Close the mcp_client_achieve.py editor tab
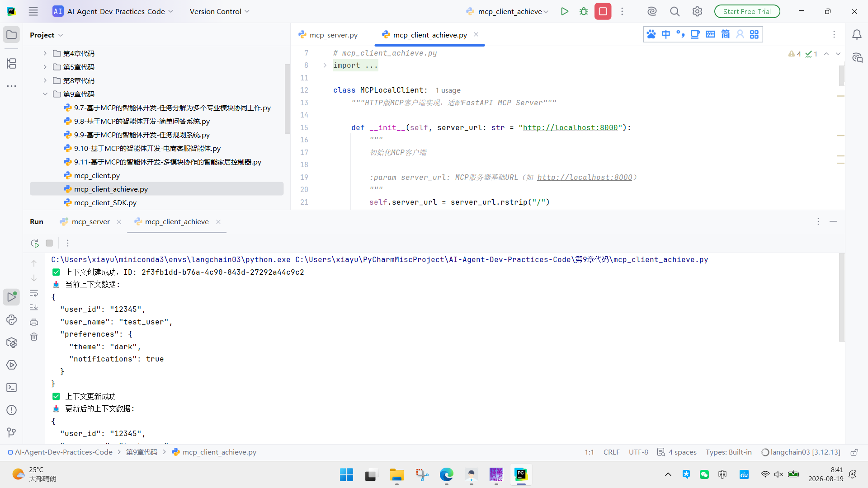Image resolution: width=868 pixels, height=488 pixels. click(x=476, y=34)
